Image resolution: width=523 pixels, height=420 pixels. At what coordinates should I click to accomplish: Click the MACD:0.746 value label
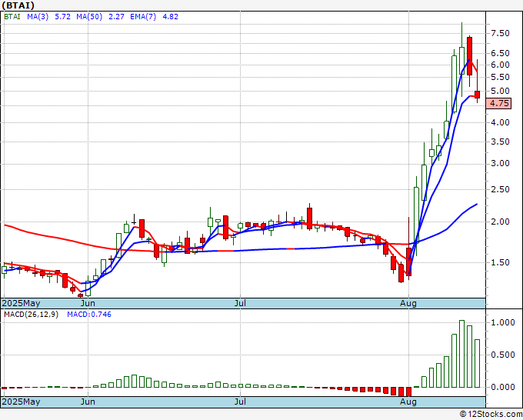pyautogui.click(x=89, y=315)
